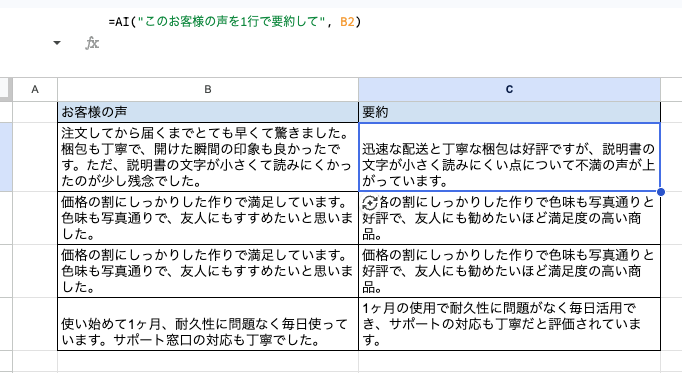Click the 要約 header cell

point(509,112)
